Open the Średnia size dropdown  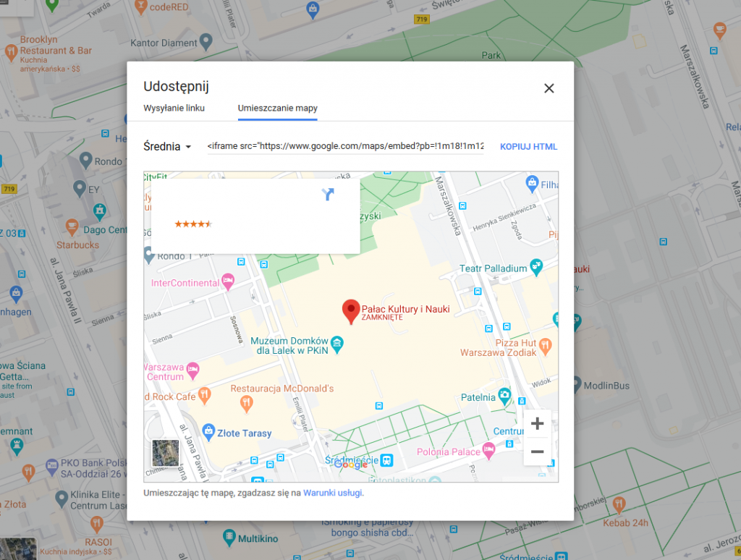pyautogui.click(x=167, y=146)
